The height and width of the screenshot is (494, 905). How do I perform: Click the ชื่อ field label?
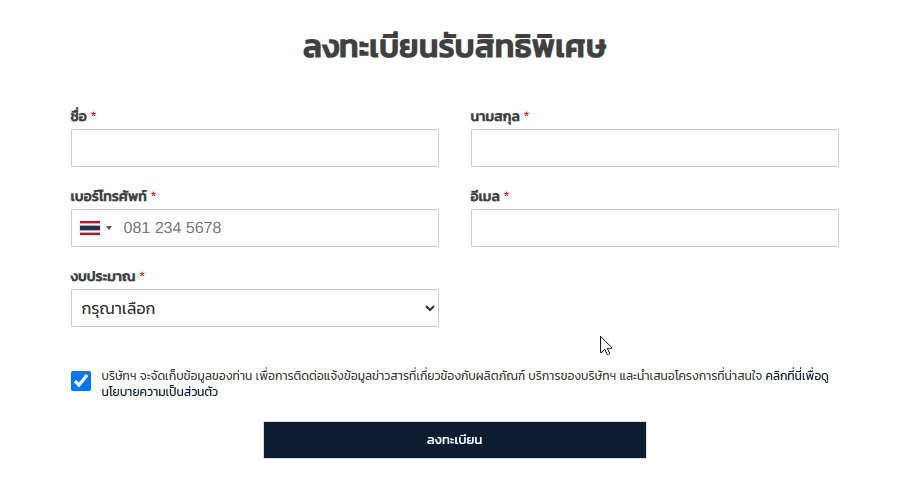[78, 116]
